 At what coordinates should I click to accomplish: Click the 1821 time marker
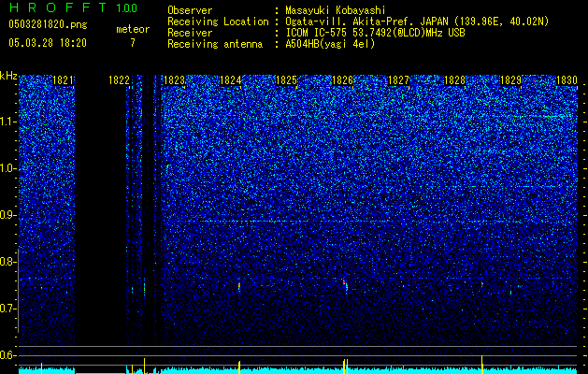pyautogui.click(x=63, y=80)
